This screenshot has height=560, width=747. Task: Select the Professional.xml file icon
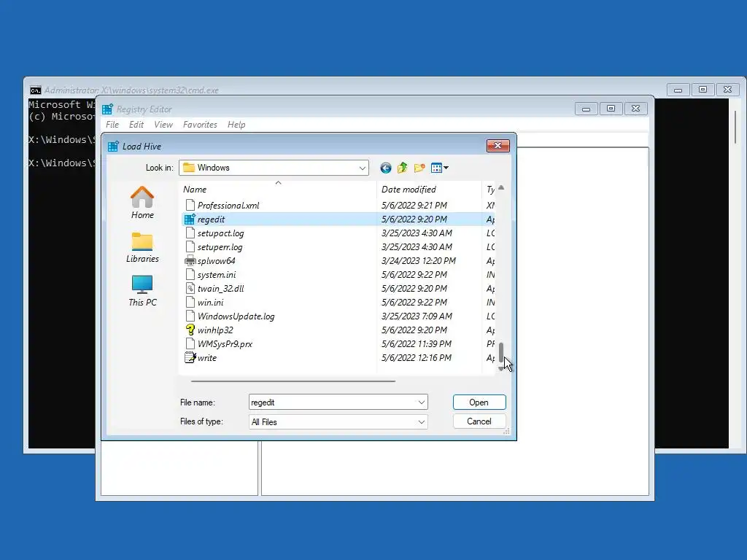click(190, 205)
